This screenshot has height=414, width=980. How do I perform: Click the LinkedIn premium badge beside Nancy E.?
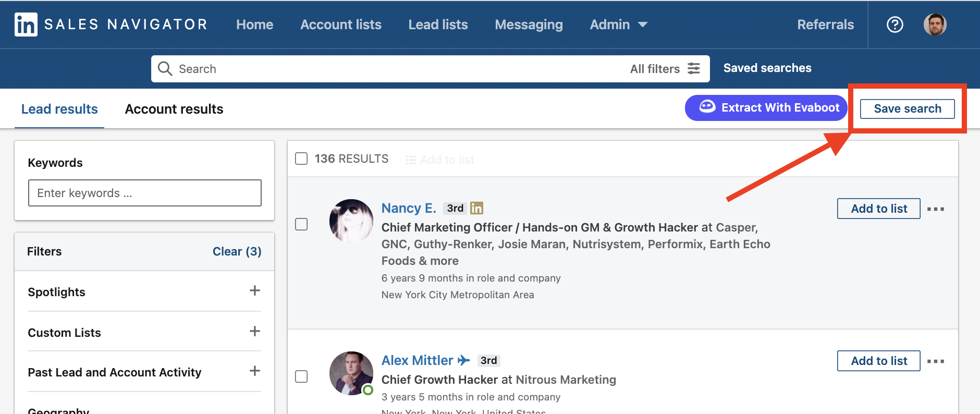click(476, 208)
